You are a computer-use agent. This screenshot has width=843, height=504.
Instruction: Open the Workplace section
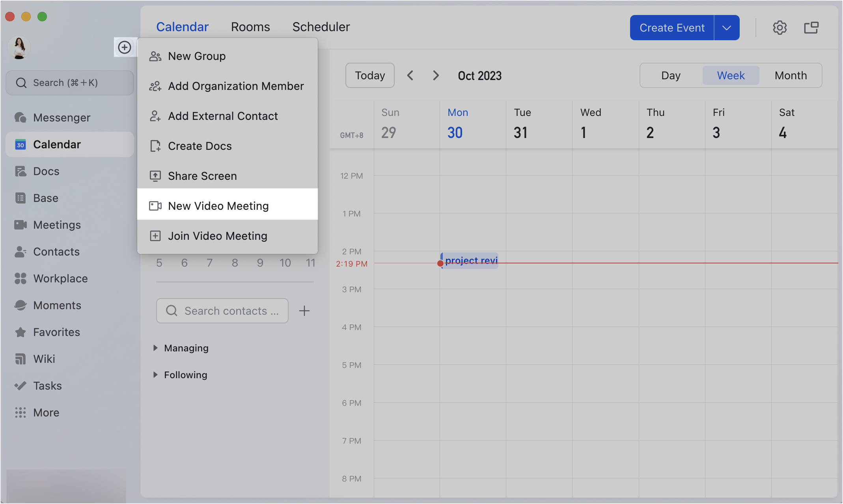coord(60,278)
